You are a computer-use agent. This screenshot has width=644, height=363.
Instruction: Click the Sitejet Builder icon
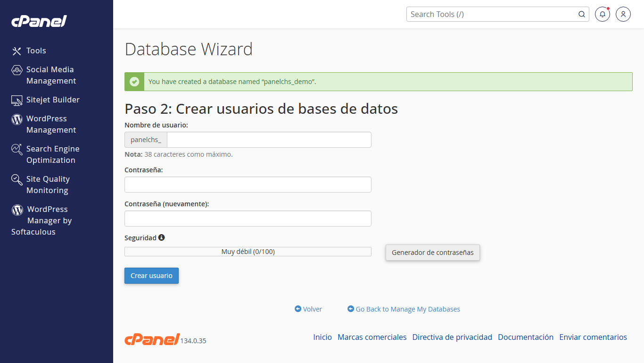pyautogui.click(x=17, y=100)
